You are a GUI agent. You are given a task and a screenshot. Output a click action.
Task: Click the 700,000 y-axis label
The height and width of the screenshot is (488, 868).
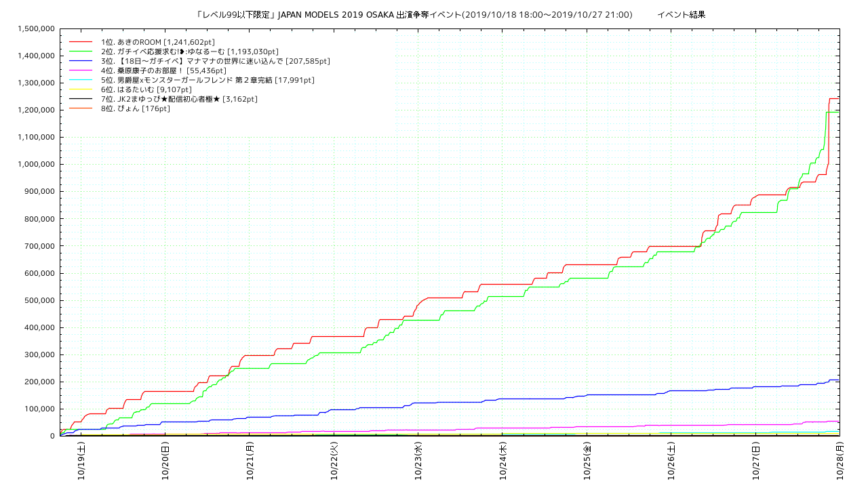click(x=38, y=246)
